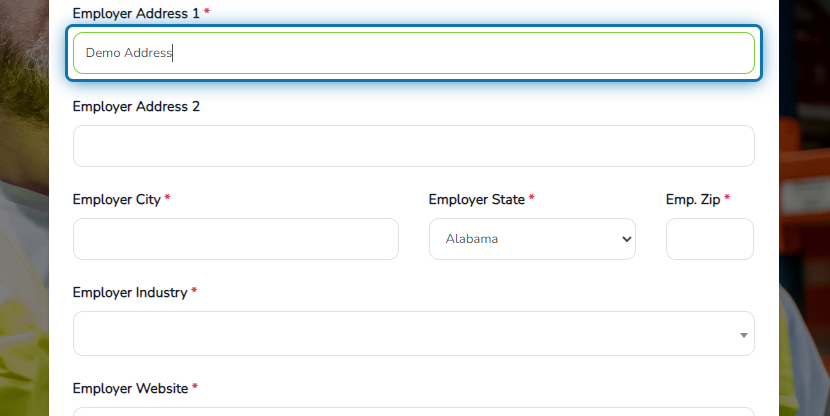Click the Employer City text box

click(x=236, y=239)
